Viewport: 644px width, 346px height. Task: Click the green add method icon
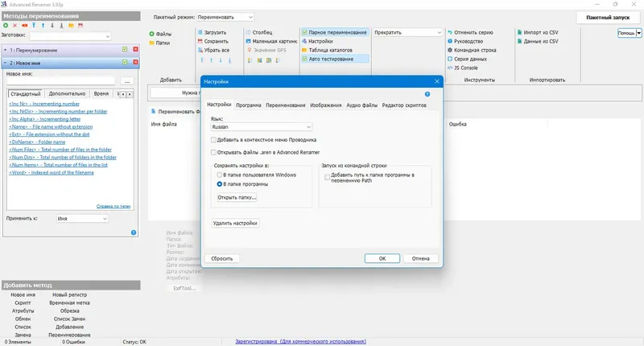pyautogui.click(x=6, y=26)
